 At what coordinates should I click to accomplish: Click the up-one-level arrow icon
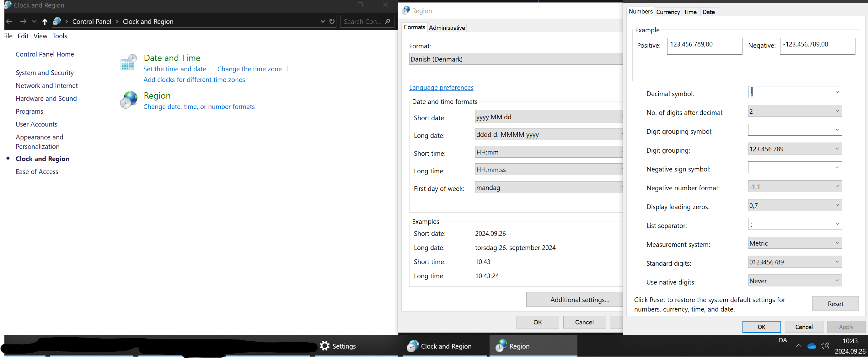[x=45, y=22]
